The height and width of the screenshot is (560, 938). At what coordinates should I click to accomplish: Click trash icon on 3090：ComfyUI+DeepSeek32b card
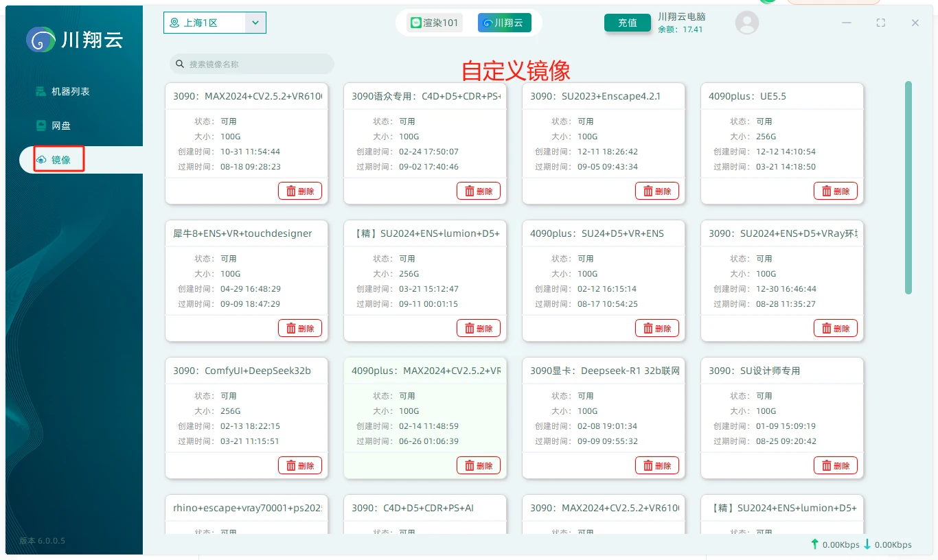pyautogui.click(x=291, y=466)
